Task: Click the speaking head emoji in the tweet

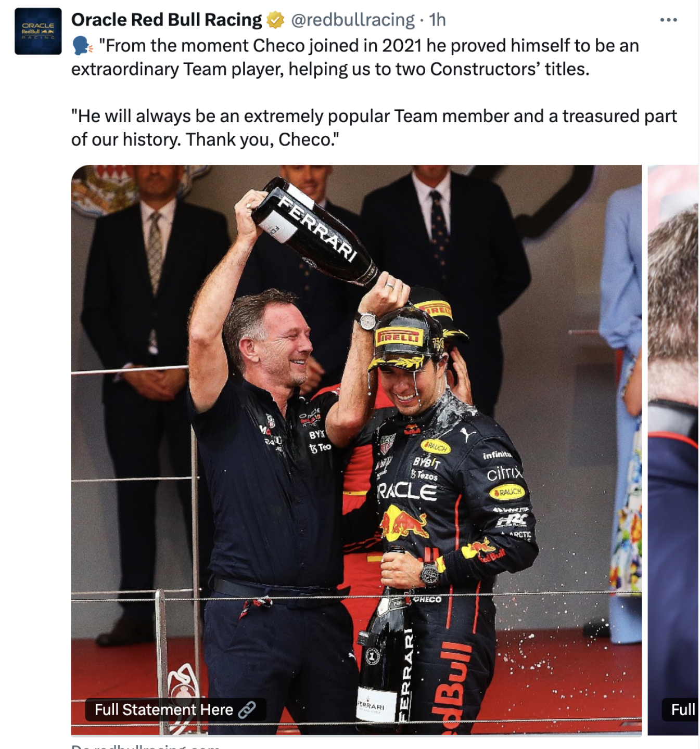Action: click(x=82, y=46)
